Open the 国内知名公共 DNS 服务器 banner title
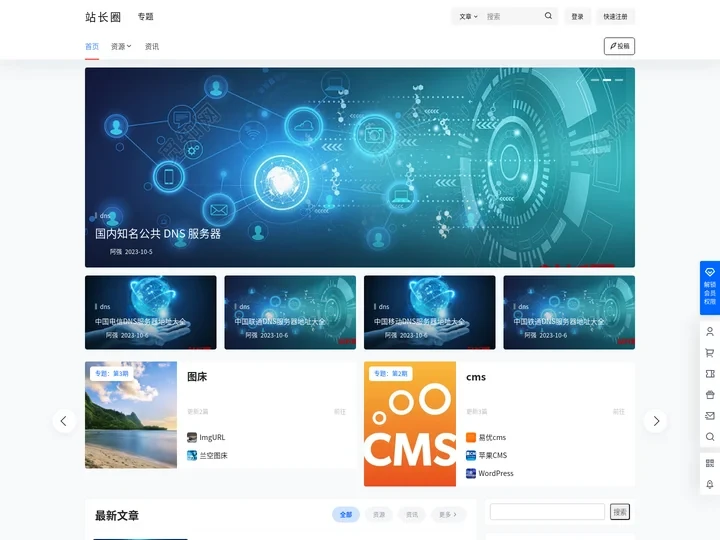Screen dimensions: 720x540 click(158, 234)
